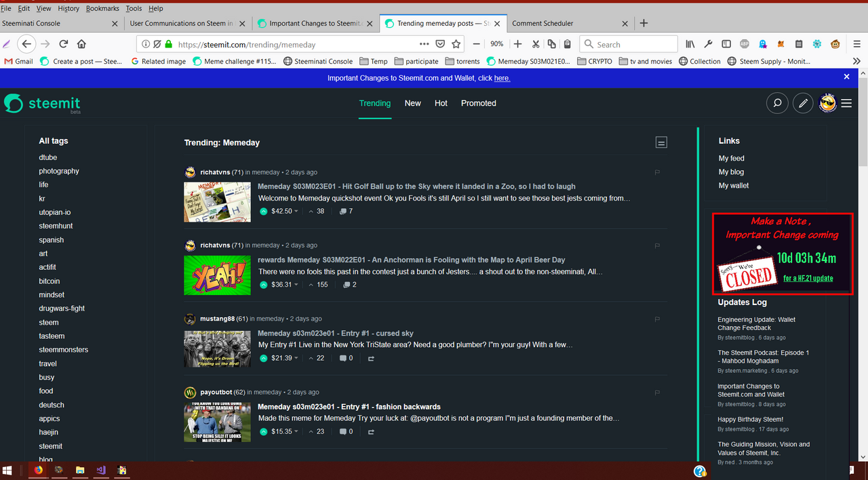Viewport: 868px width, 480px height.
Task: Click the Firefox home icon
Action: click(81, 44)
